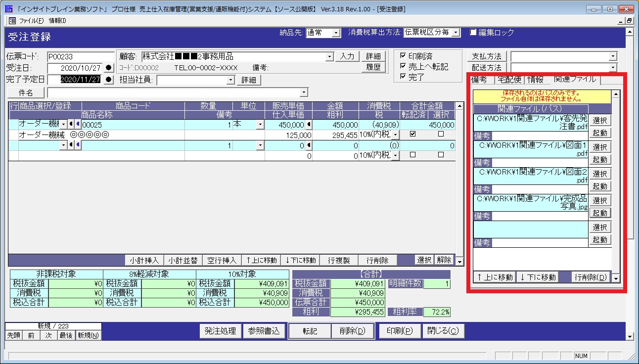Open the 情報(I) menu
Image resolution: width=639 pixels, height=364 pixels.
(57, 20)
